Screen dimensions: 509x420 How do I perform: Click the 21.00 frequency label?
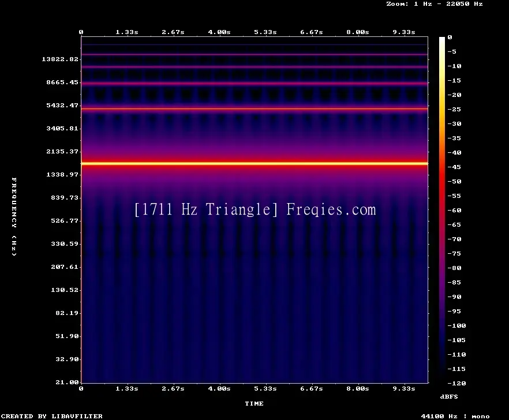[x=67, y=382]
